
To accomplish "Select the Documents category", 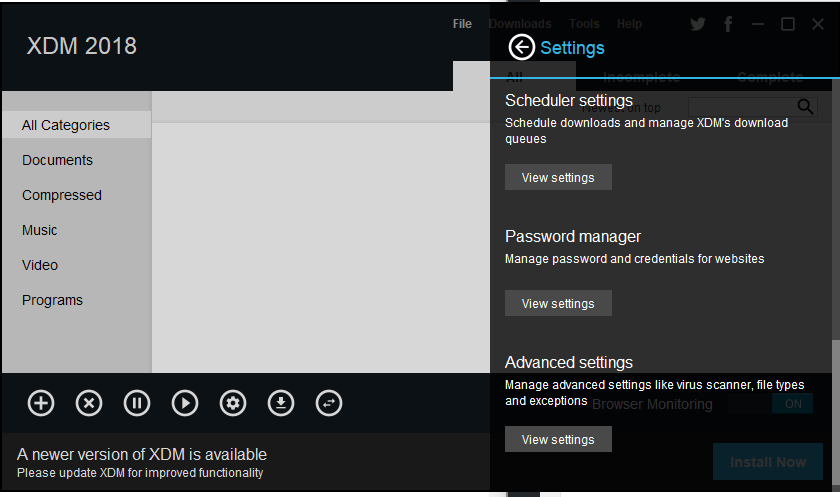I will click(x=57, y=160).
